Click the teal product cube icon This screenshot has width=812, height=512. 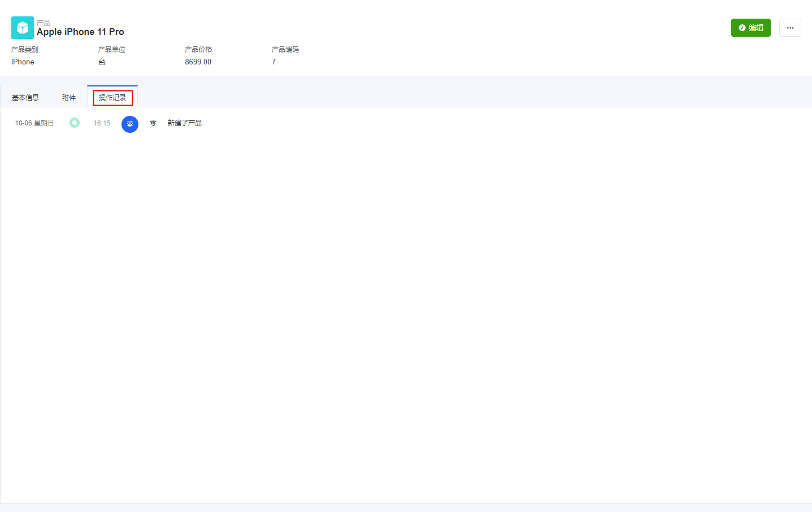coord(23,28)
